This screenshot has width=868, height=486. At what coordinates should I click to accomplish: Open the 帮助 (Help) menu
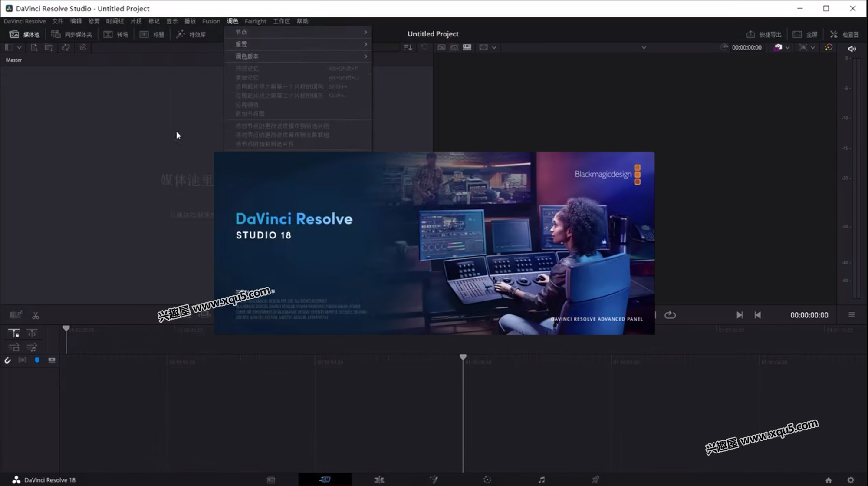302,21
